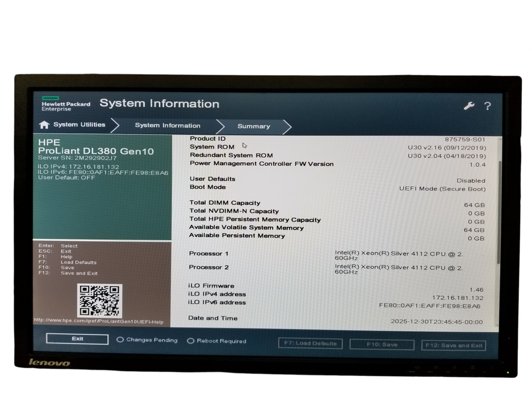Screen dimensions: 532x399
Task: Select User Default: OFF text
Action: point(67,177)
